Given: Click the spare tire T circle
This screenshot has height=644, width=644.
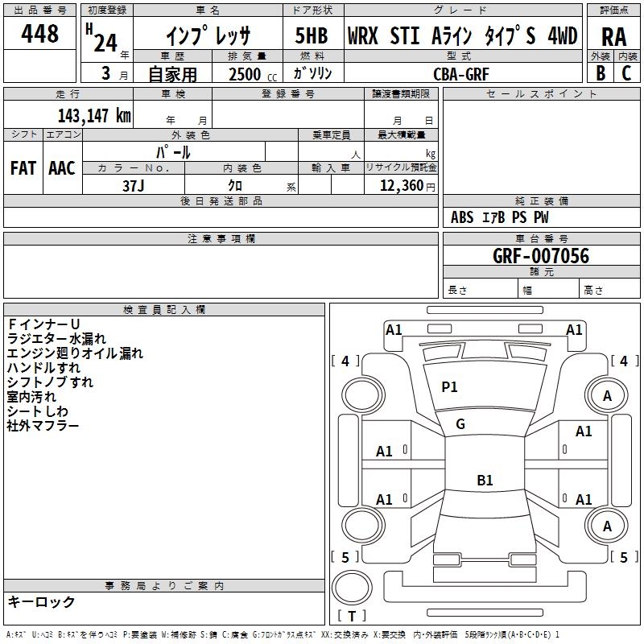Looking at the screenshot, I should pos(352,588).
